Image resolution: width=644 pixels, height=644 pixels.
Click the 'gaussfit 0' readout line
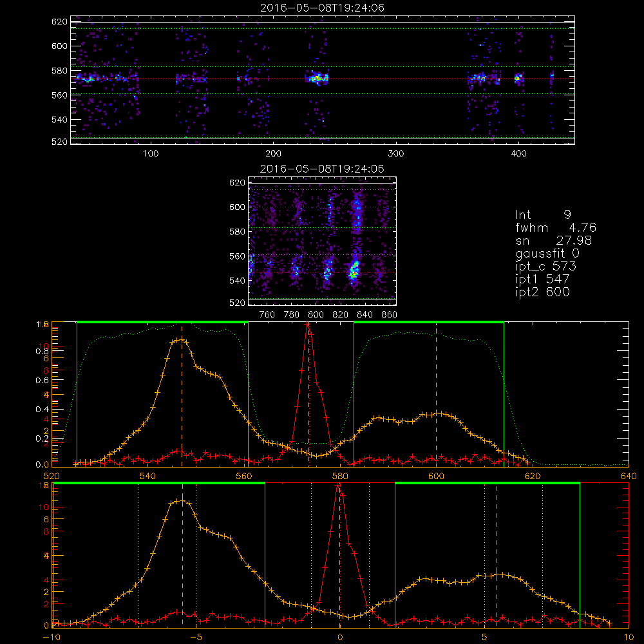point(547,253)
